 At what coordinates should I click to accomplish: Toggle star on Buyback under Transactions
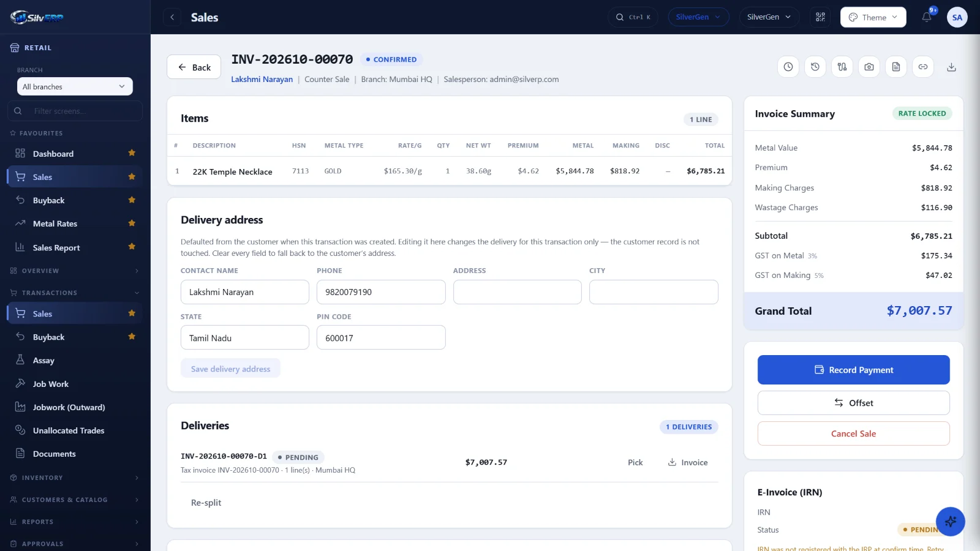(131, 337)
